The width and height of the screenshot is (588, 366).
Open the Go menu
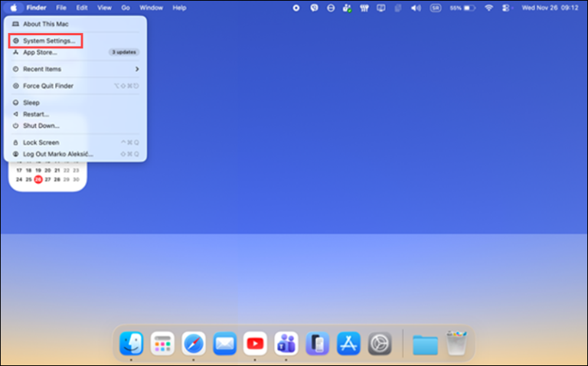pyautogui.click(x=125, y=8)
